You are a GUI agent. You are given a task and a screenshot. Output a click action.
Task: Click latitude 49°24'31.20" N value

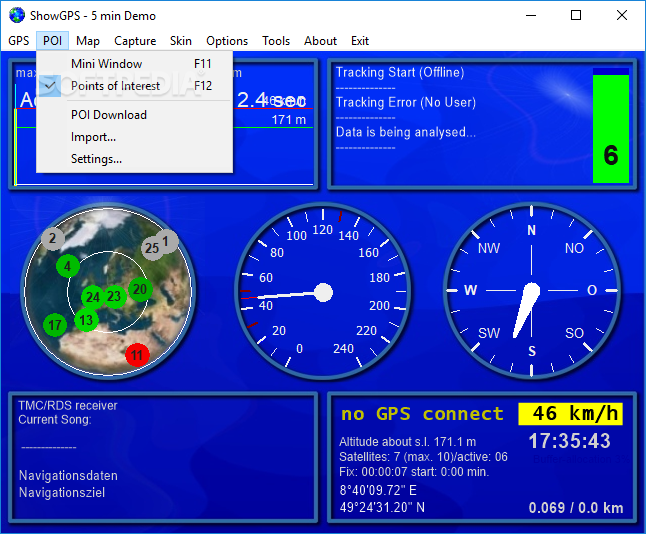tap(382, 507)
